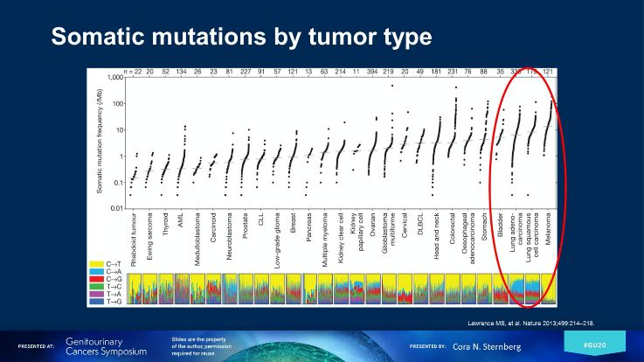Click the Lawrence MS Nature 2013 citation
This screenshot has height=362, width=644.
[x=531, y=324]
